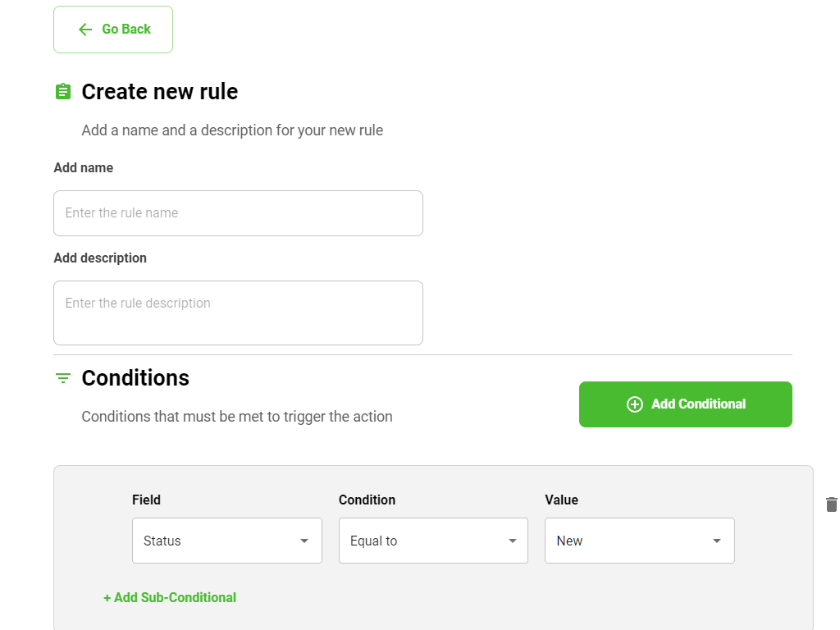Viewport: 840px width, 630px height.
Task: Click the filter icon next to Conditions heading
Action: (62, 378)
